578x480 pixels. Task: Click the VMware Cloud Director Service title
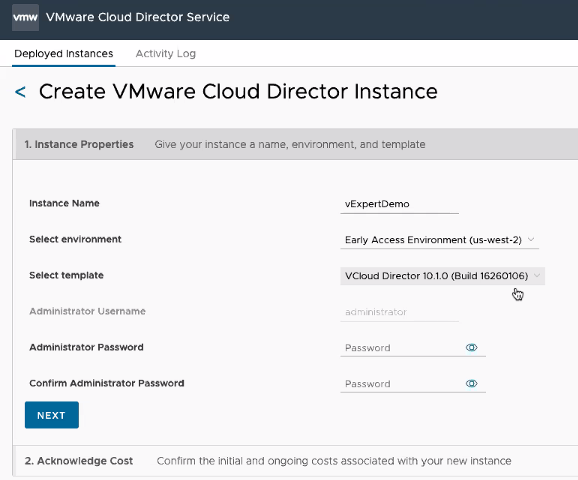coord(137,17)
